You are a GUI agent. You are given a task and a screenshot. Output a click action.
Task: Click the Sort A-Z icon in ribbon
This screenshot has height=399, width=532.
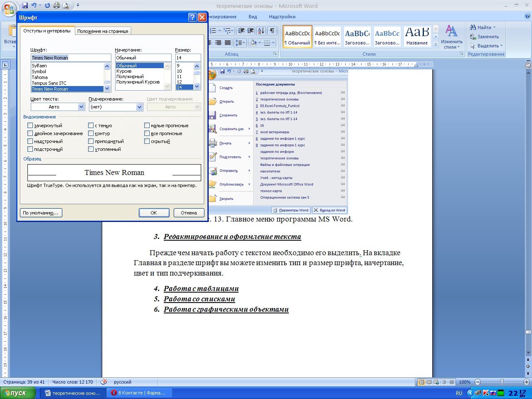point(261,31)
